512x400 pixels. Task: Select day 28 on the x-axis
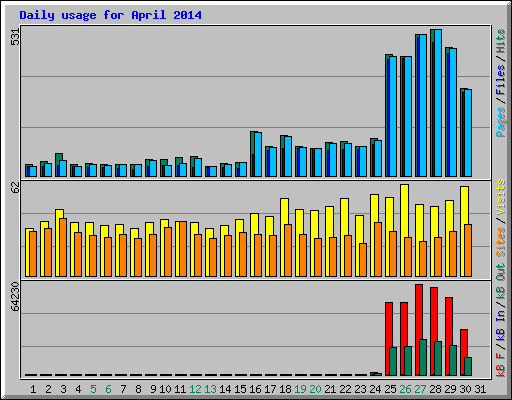coord(435,389)
